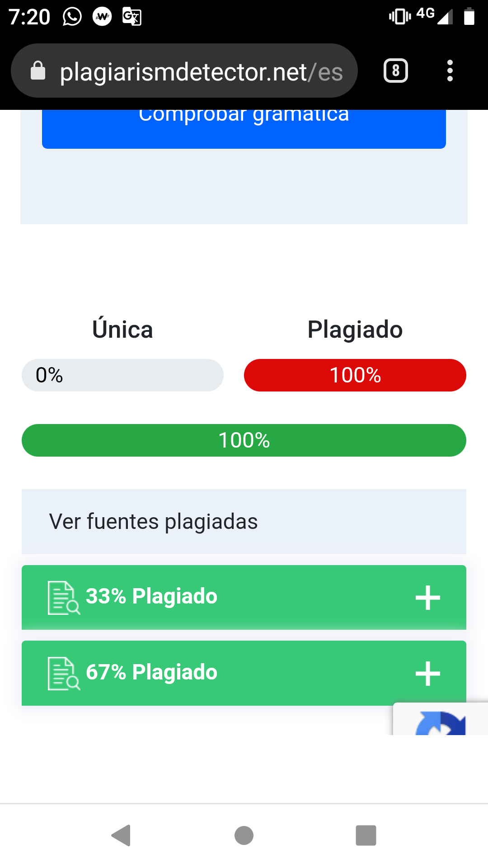
Task: Select the Ver fuentes plagiadas header
Action: pos(244,522)
